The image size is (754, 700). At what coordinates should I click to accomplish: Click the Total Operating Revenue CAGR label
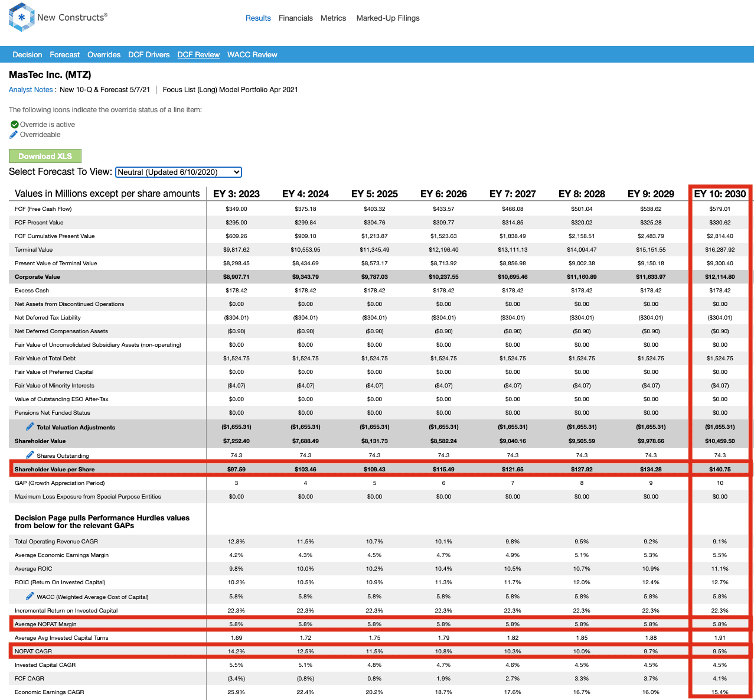click(56, 542)
